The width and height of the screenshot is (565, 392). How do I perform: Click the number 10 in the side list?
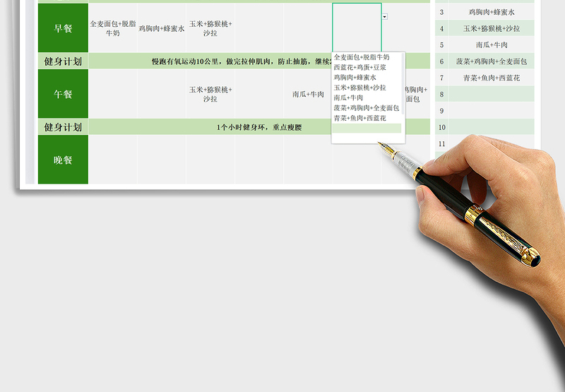(442, 127)
